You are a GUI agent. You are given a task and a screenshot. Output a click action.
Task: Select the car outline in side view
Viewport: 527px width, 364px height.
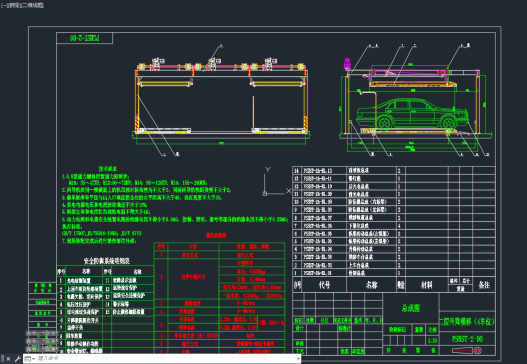[412, 114]
